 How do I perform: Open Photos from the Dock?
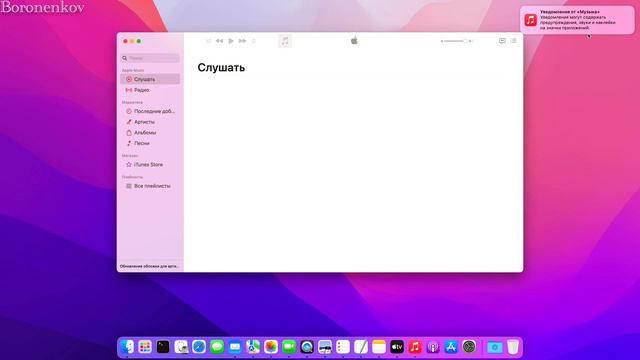point(271,347)
